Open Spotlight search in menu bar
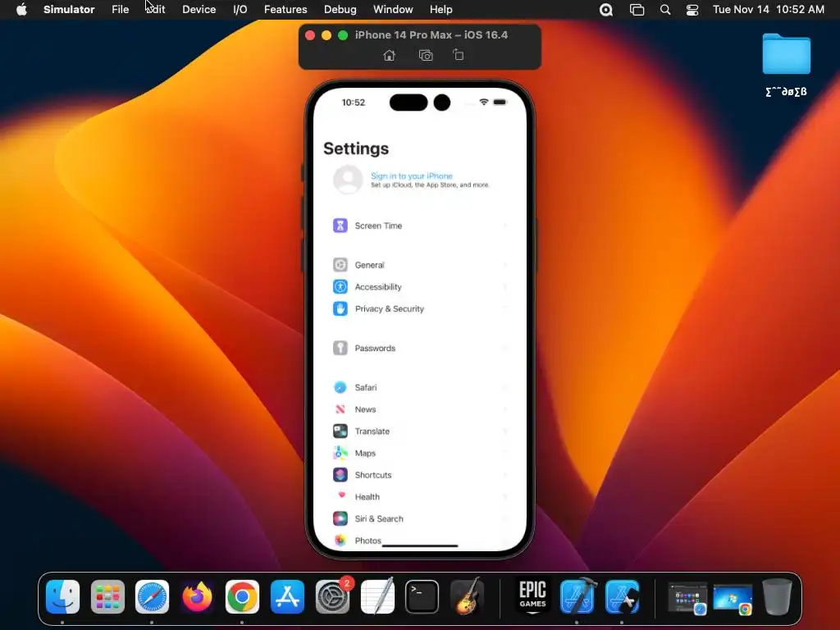Screen dimensions: 840x630 click(x=664, y=10)
